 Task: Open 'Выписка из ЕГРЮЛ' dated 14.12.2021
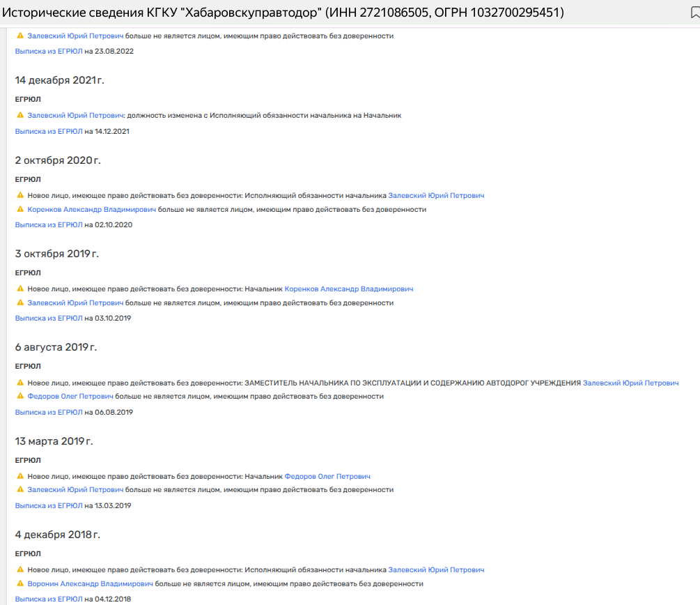click(x=49, y=131)
